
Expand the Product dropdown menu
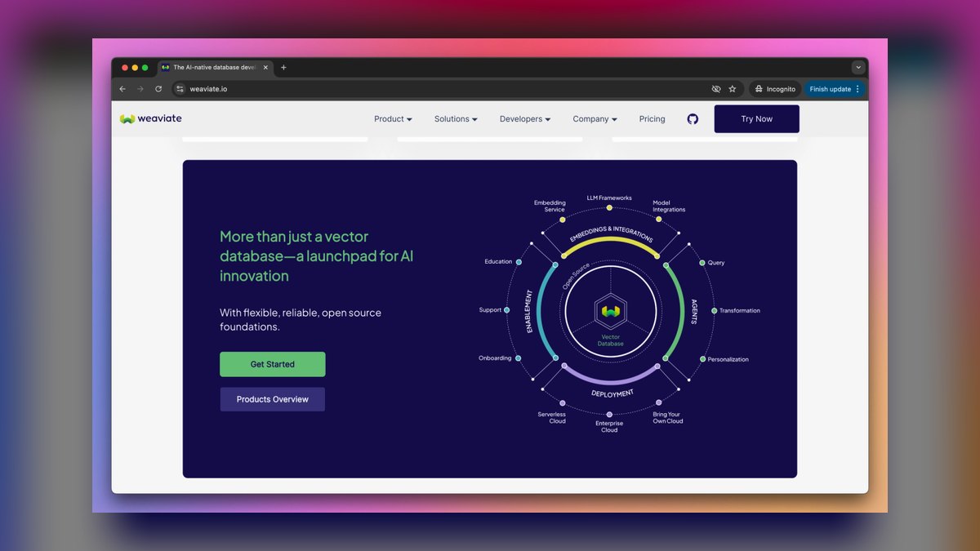click(393, 119)
